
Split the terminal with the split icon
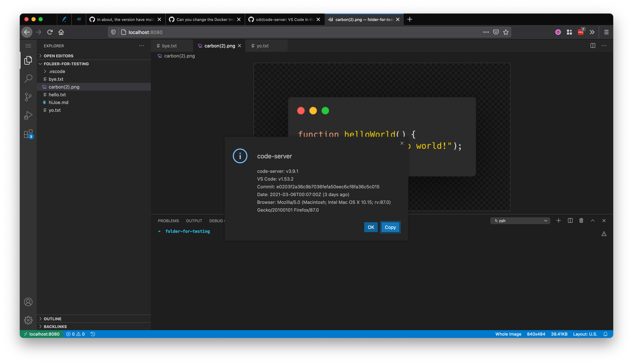click(570, 220)
